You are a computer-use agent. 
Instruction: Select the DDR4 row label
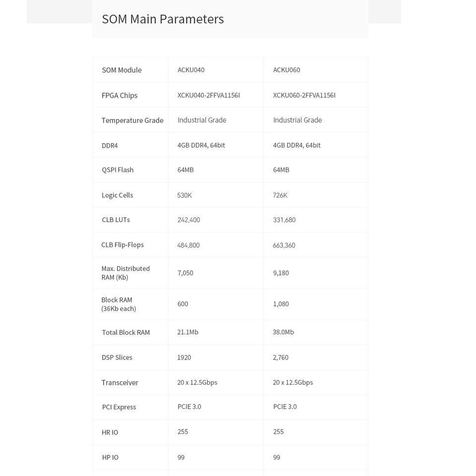110,146
